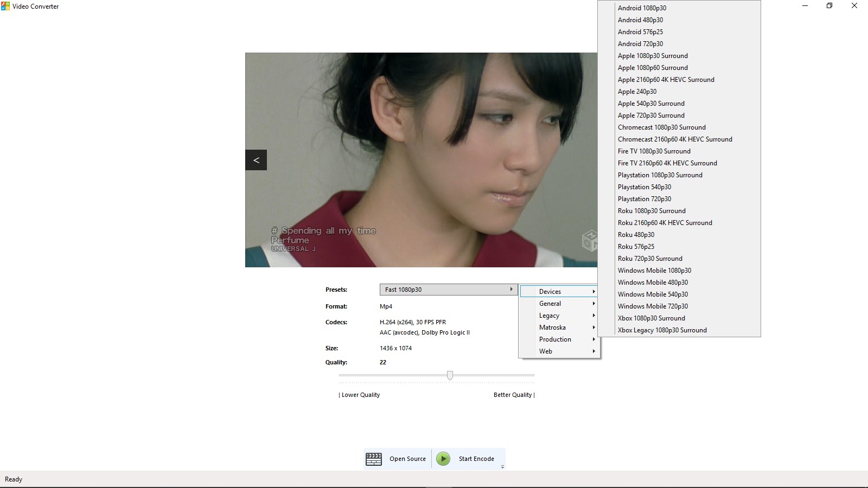Click the Video Converter app icon in title bar
Screen dimensions: 868x488
coord(5,6)
